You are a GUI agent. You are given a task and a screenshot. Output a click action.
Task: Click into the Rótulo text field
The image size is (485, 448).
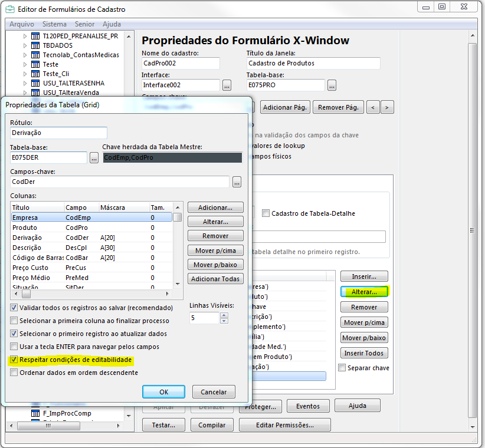pyautogui.click(x=58, y=133)
